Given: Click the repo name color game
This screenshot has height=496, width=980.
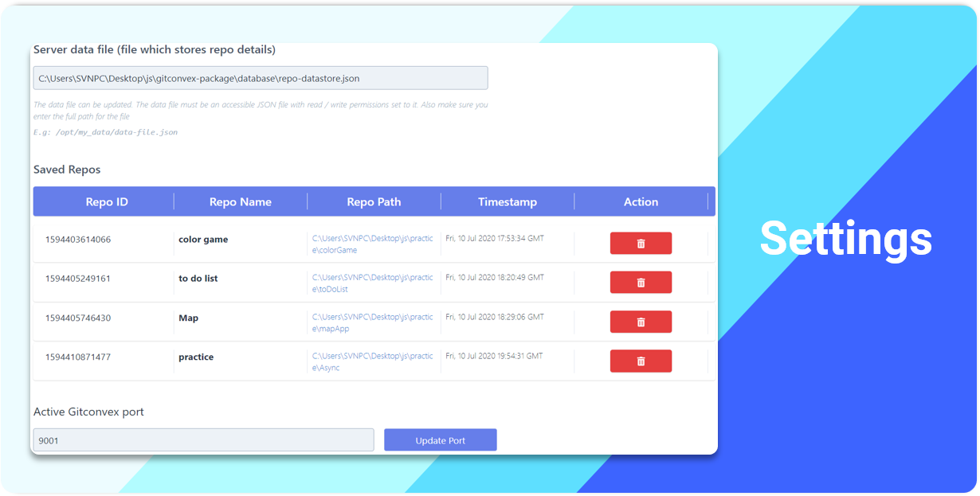Looking at the screenshot, I should click(203, 239).
